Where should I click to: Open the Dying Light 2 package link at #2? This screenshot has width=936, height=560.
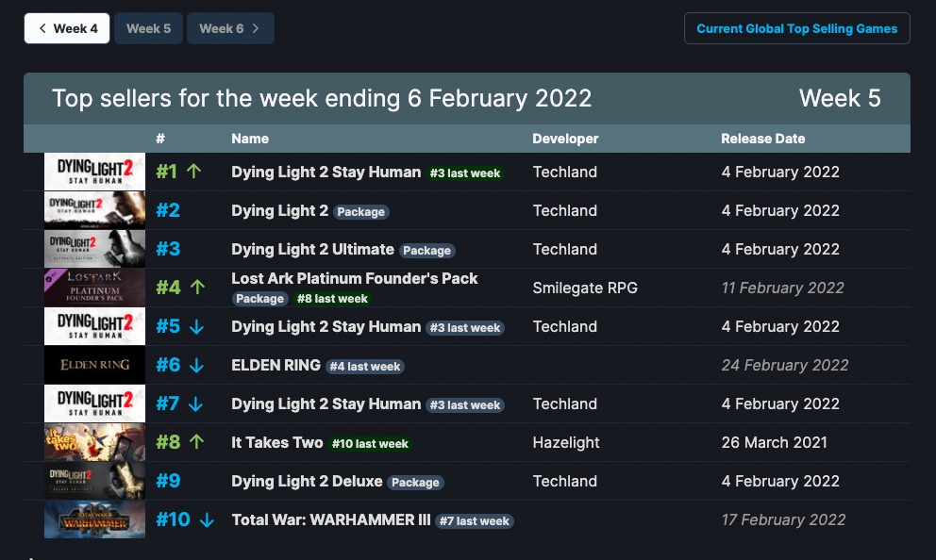pyautogui.click(x=279, y=210)
